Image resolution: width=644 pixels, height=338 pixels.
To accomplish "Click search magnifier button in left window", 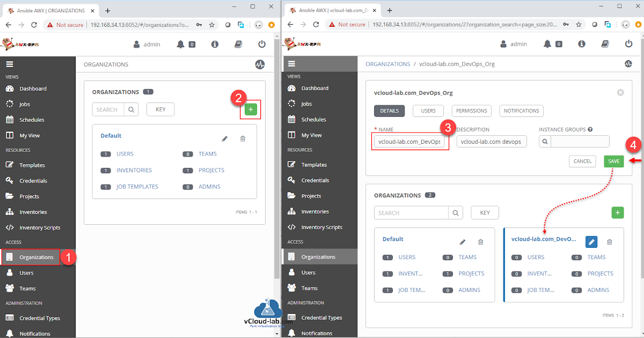I will [131, 109].
